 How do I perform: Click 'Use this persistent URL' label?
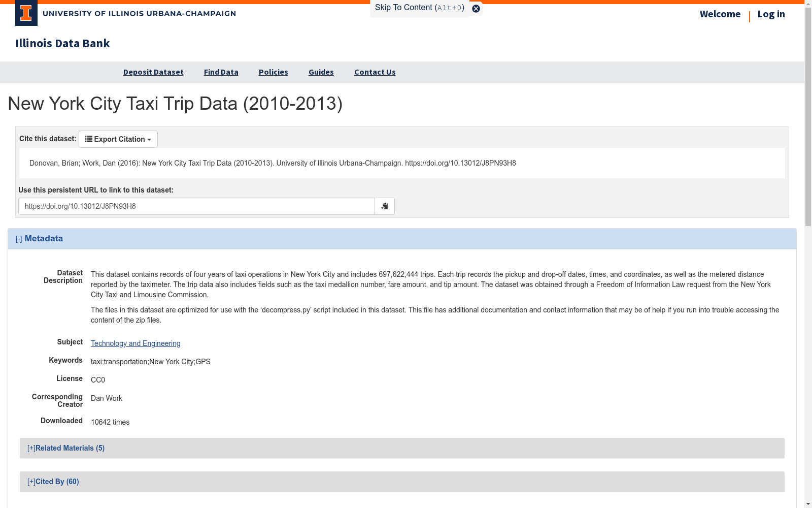tap(96, 190)
